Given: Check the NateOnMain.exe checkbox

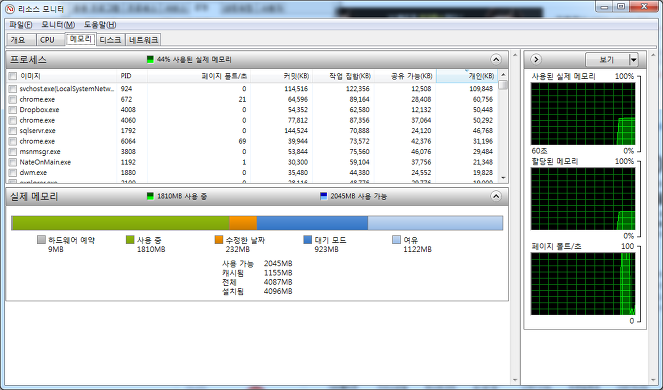Looking at the screenshot, I should [x=13, y=162].
